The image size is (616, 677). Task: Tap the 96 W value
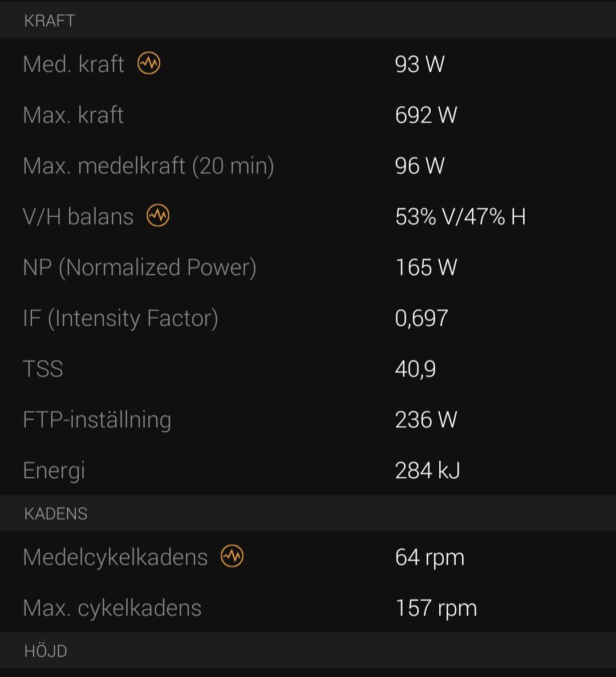point(420,166)
